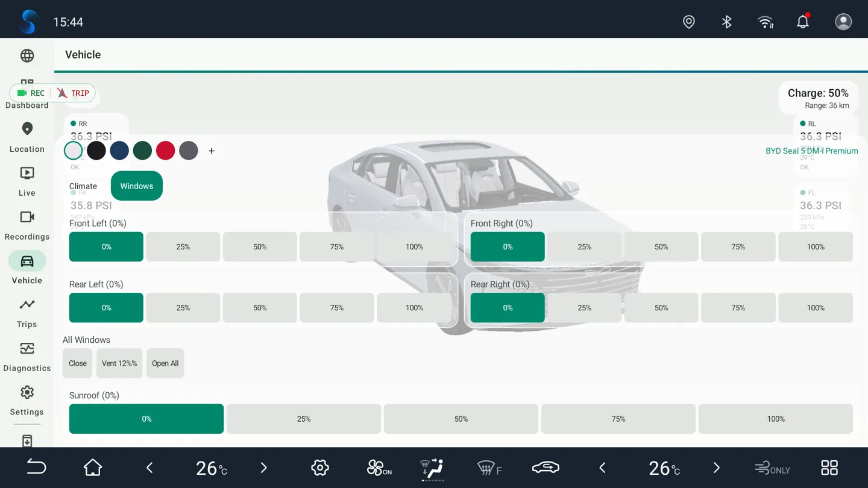This screenshot has height=488, width=868.
Task: Set Sunroof to 50%
Action: tap(461, 419)
